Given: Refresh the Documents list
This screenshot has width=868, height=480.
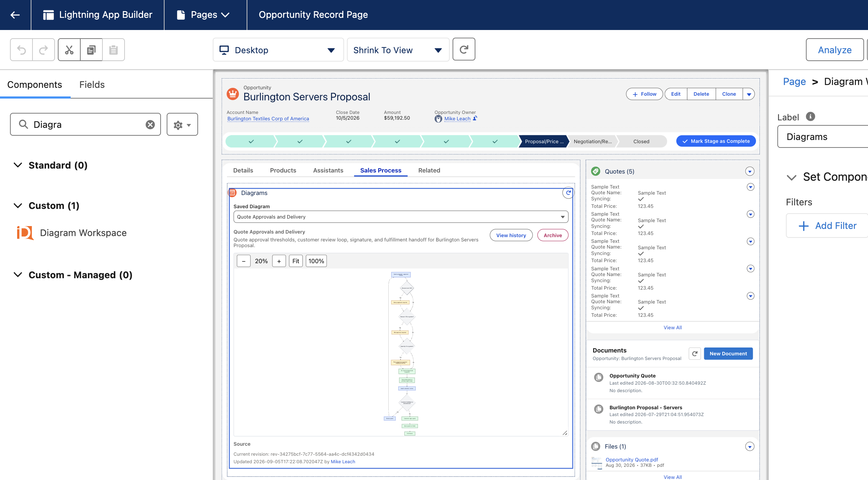Looking at the screenshot, I should coord(695,354).
